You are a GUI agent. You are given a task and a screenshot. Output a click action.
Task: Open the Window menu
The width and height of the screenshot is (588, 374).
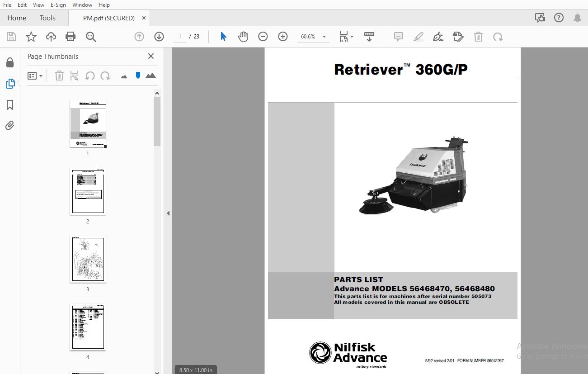click(82, 5)
